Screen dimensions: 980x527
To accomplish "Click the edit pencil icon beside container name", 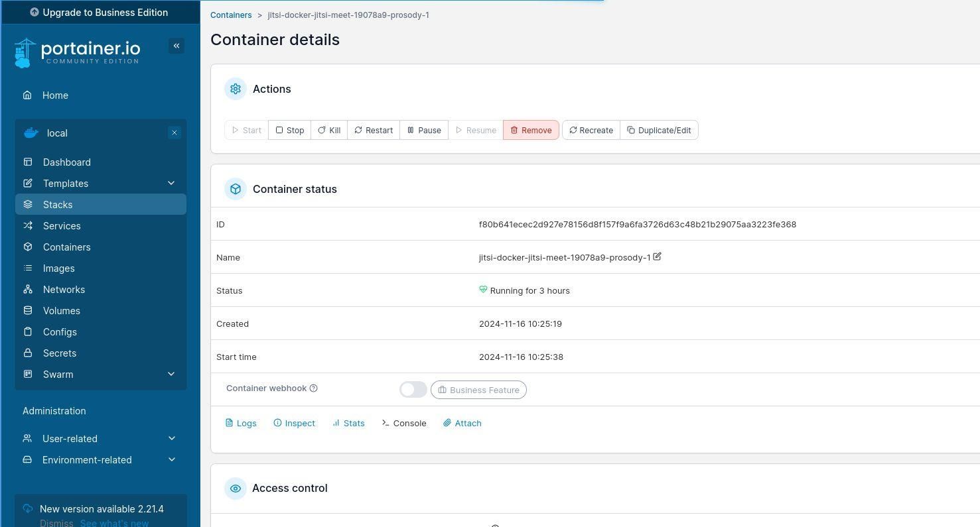I will (657, 257).
